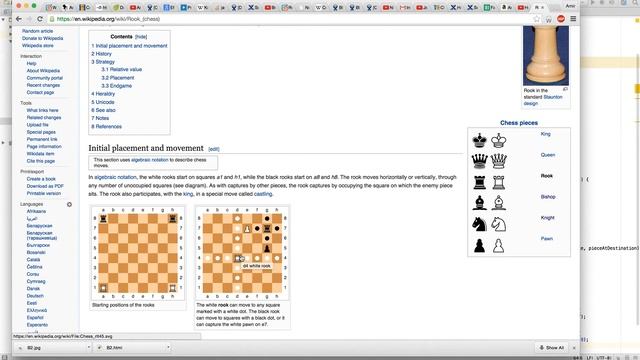The image size is (640, 360).
Task: Click the white pawn piece icon
Action: click(498, 245)
